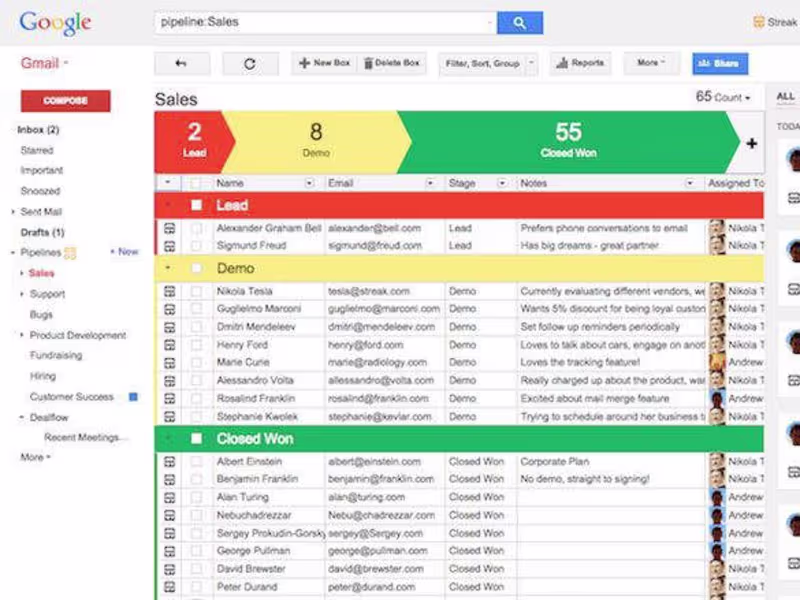
Task: Tick the Closed Won group checkbox
Action: click(196, 439)
